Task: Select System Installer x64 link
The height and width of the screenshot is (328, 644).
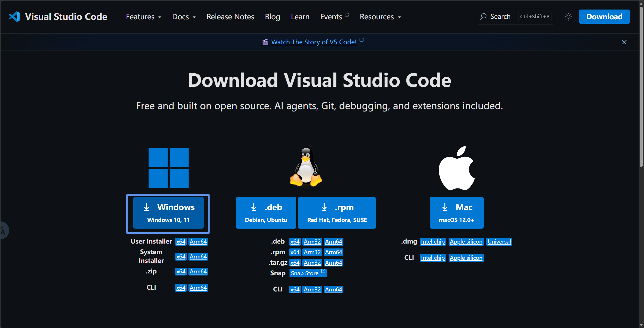Action: (181, 256)
